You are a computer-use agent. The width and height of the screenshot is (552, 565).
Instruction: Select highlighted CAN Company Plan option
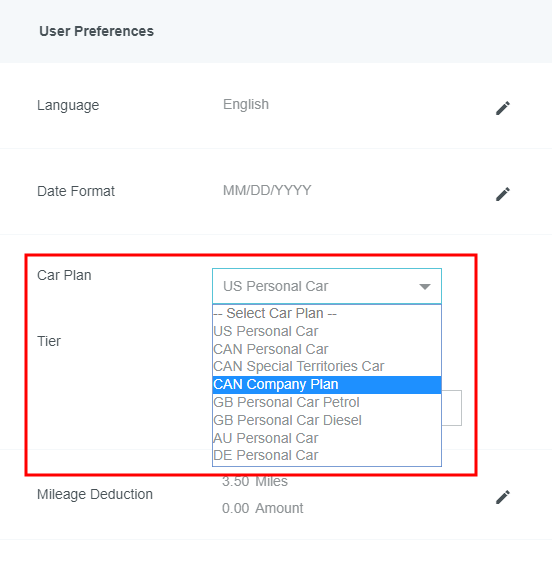point(327,384)
